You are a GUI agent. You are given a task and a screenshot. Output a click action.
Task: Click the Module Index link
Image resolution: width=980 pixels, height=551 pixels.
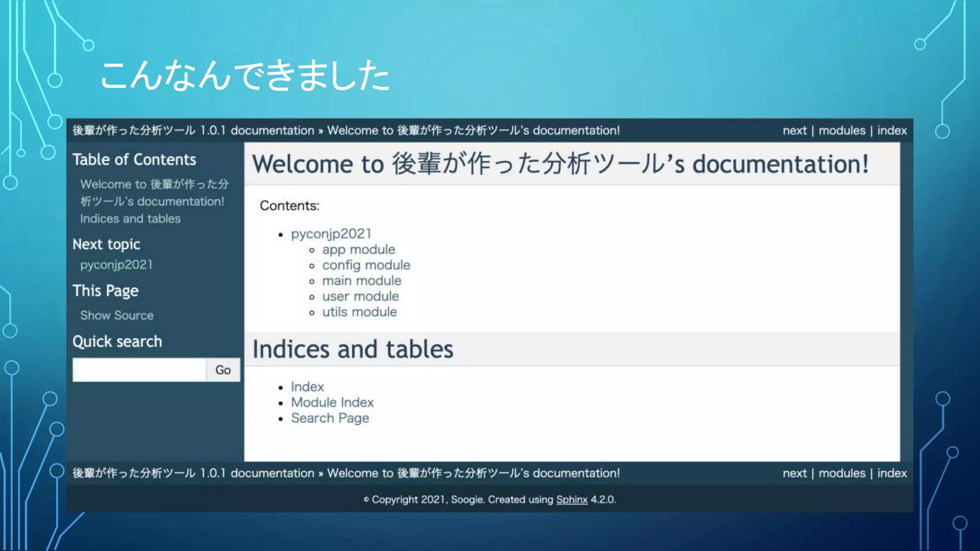tap(332, 402)
